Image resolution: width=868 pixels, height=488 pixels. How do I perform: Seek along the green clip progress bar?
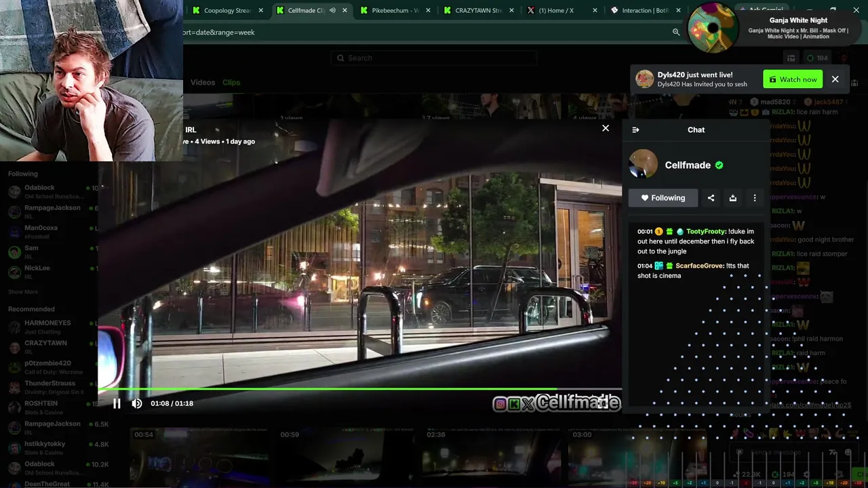click(x=360, y=390)
